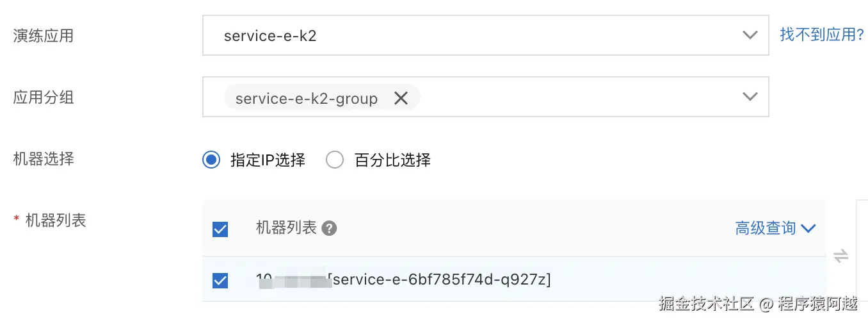Click the 应用分组 dropdown chevron arrow
Image resolution: width=868 pixels, height=323 pixels.
click(x=750, y=97)
